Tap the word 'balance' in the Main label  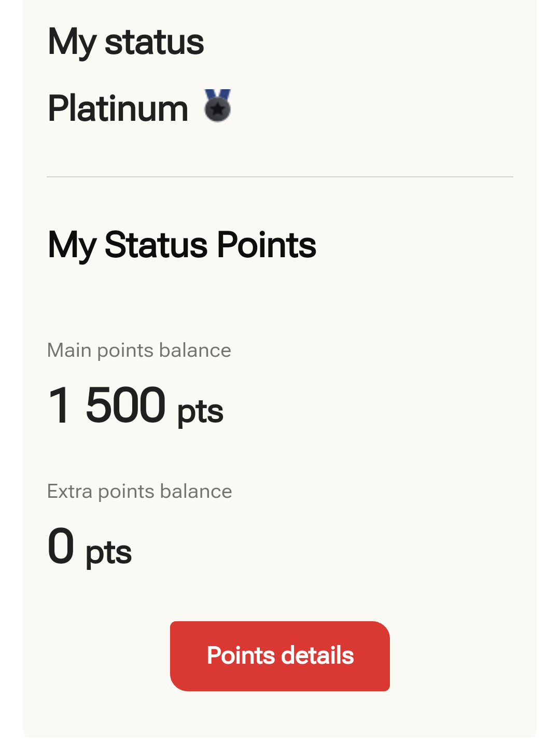click(195, 351)
